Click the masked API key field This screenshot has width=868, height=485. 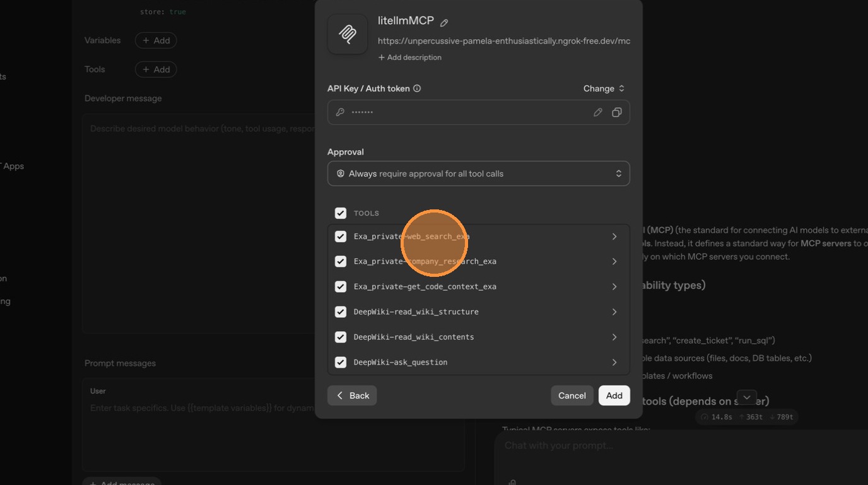(479, 112)
